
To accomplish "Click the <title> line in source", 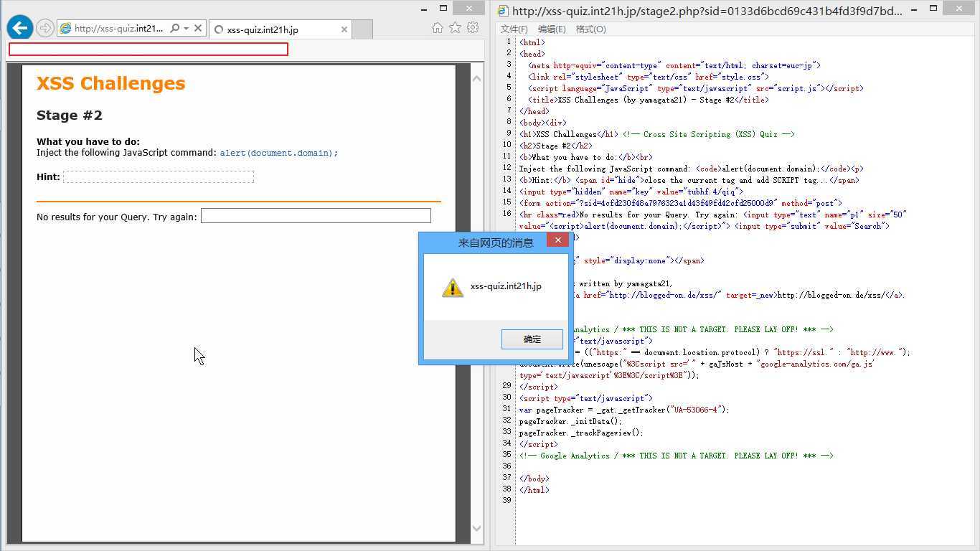I will coord(648,100).
